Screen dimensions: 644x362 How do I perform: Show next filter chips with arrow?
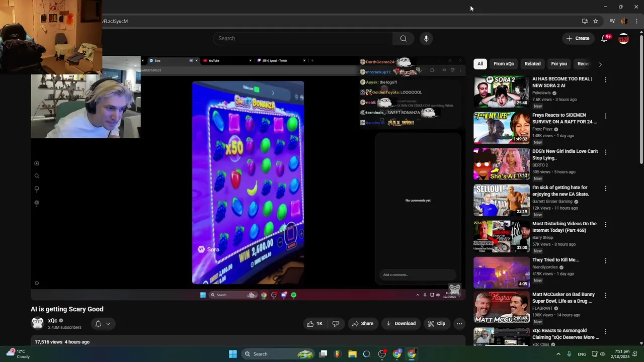(600, 64)
